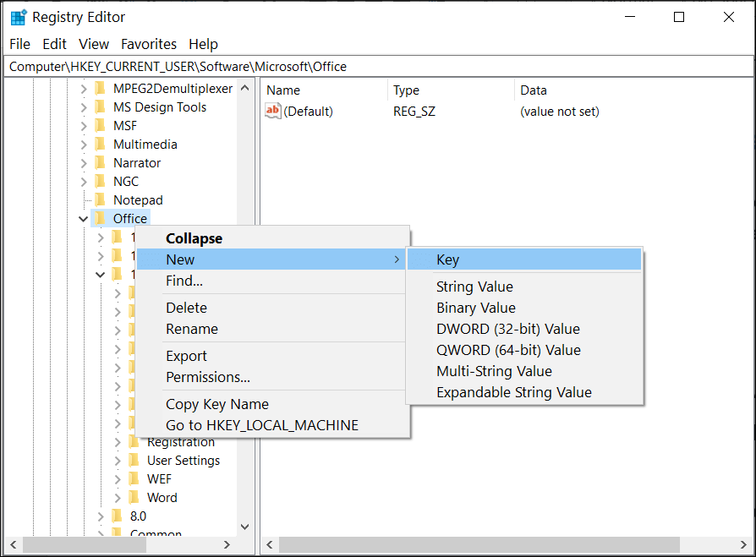Click the Name column header
The image size is (756, 557).
tap(326, 90)
